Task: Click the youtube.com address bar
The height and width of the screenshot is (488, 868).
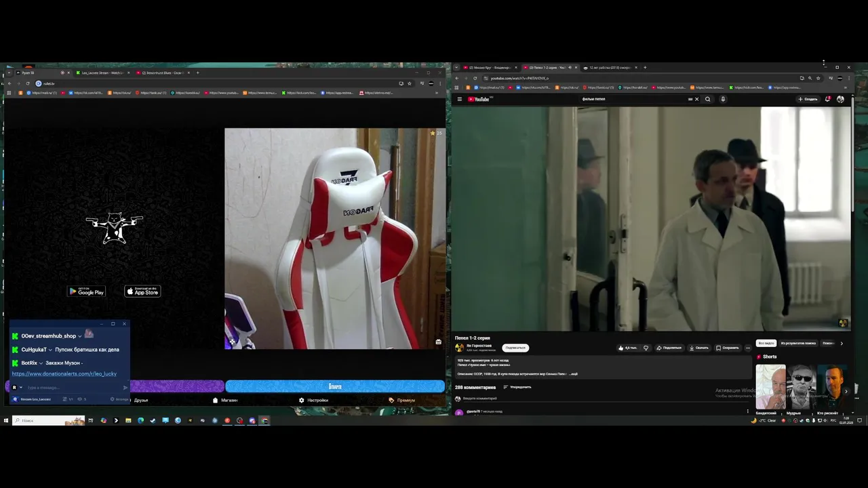Action: 637,78
